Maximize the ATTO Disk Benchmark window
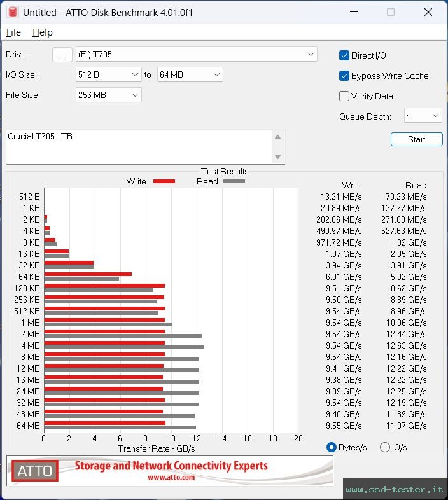This screenshot has height=500, width=448. tap(391, 12)
